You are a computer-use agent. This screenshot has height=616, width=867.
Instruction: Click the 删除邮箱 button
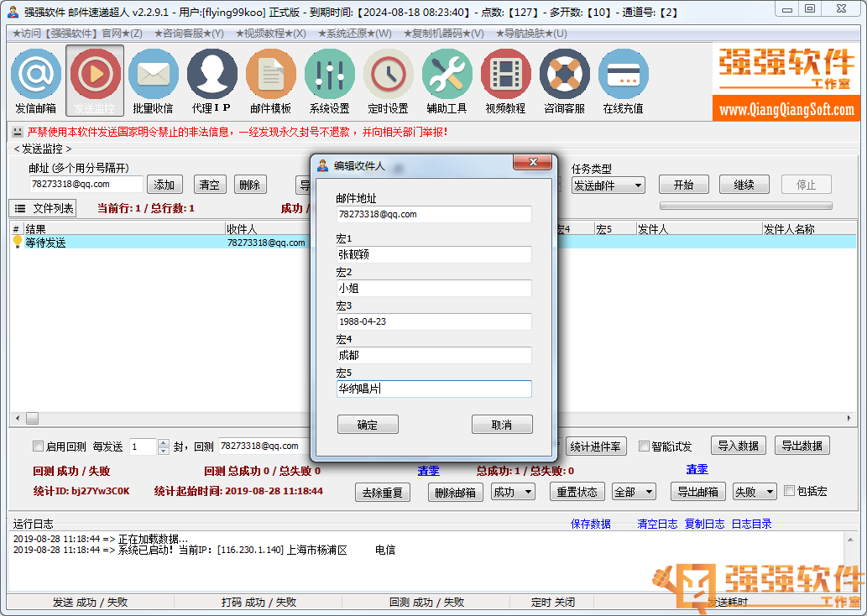click(x=456, y=492)
